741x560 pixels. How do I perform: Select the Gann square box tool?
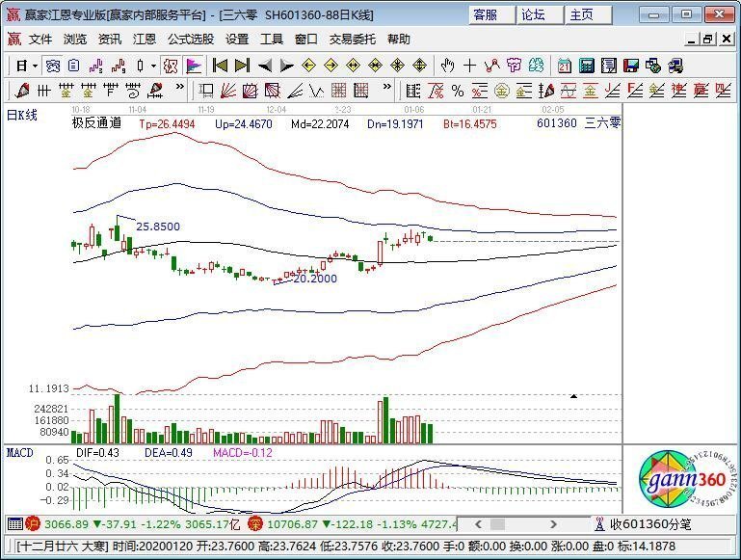pos(250,90)
